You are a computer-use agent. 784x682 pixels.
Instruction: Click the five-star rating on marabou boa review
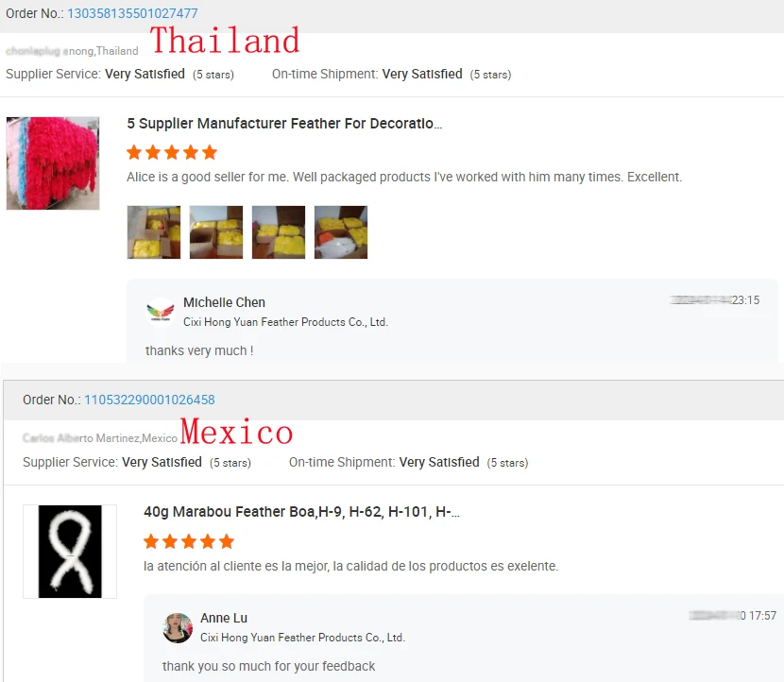pyautogui.click(x=189, y=541)
